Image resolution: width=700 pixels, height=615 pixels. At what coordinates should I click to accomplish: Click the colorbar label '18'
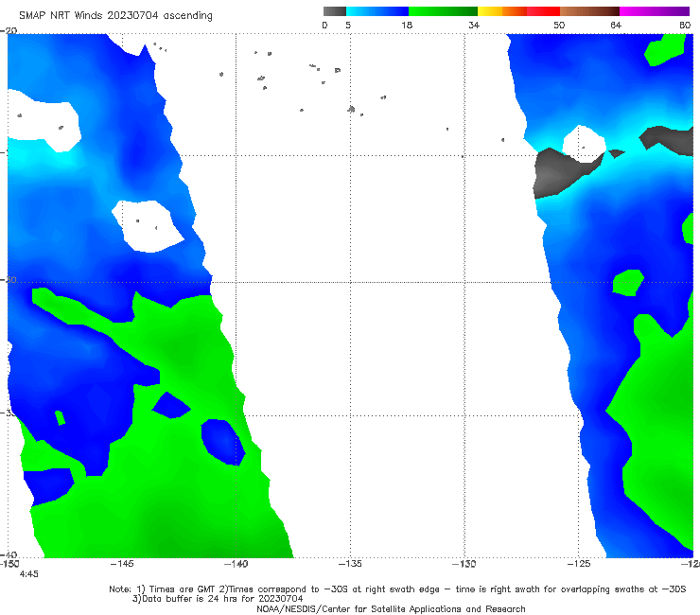pyautogui.click(x=407, y=25)
